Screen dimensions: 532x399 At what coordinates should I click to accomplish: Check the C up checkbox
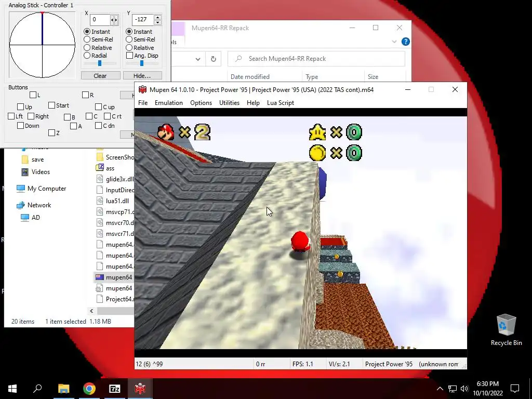click(x=98, y=107)
